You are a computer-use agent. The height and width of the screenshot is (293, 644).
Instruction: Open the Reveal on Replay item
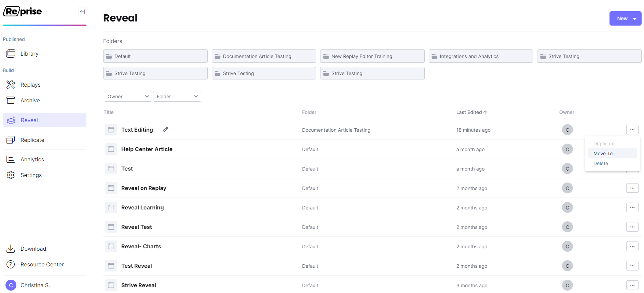(143, 188)
